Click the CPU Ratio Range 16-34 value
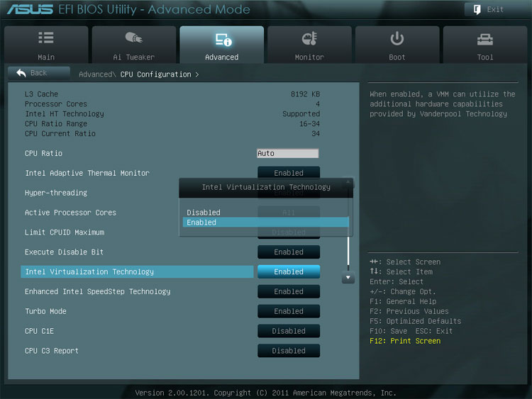This screenshot has height=399, width=532. (x=309, y=123)
